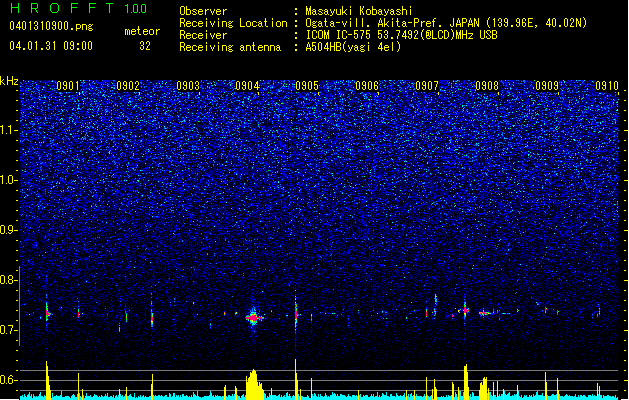The width and height of the screenshot is (629, 400).
Task: Click the kHz axis label
Action: [x=9, y=81]
